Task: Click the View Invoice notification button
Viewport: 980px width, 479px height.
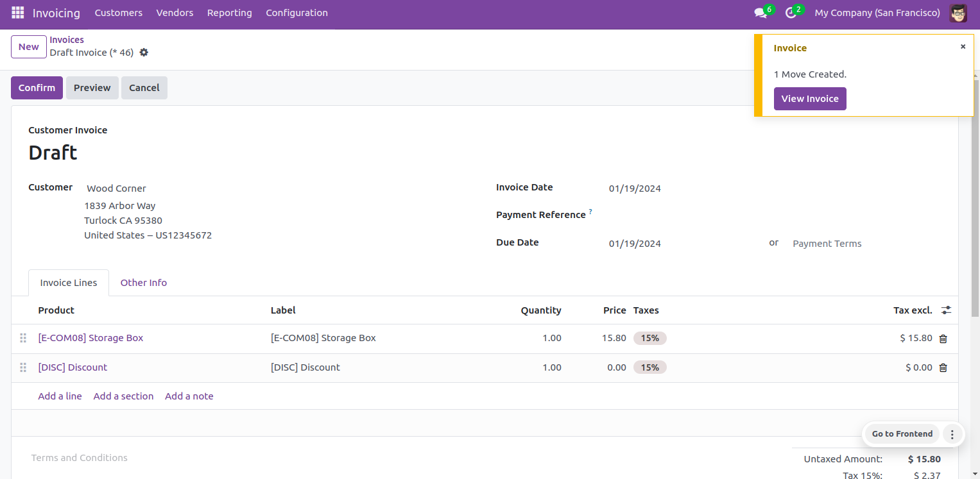Action: point(810,99)
